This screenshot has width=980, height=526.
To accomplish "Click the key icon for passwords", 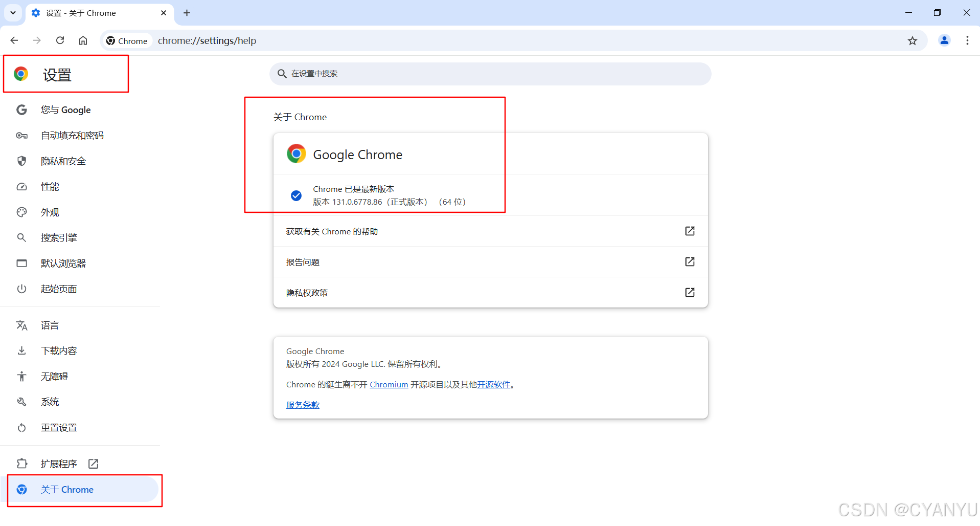I will point(21,135).
